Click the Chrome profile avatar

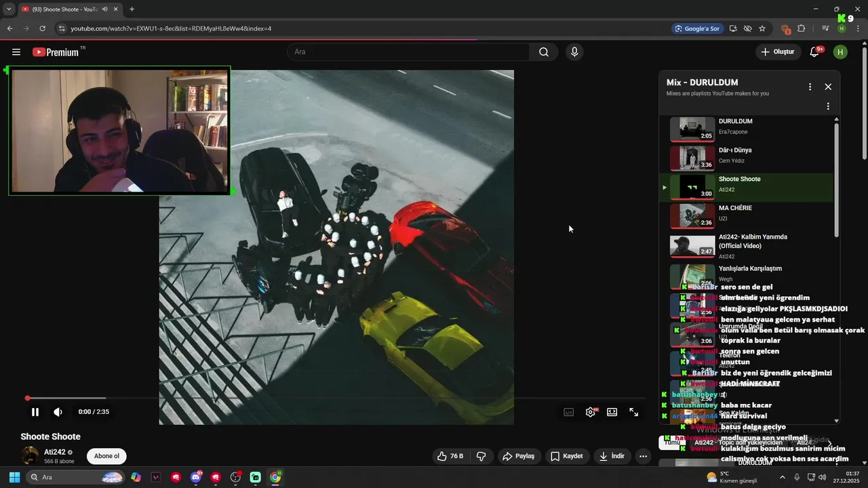tap(842, 28)
